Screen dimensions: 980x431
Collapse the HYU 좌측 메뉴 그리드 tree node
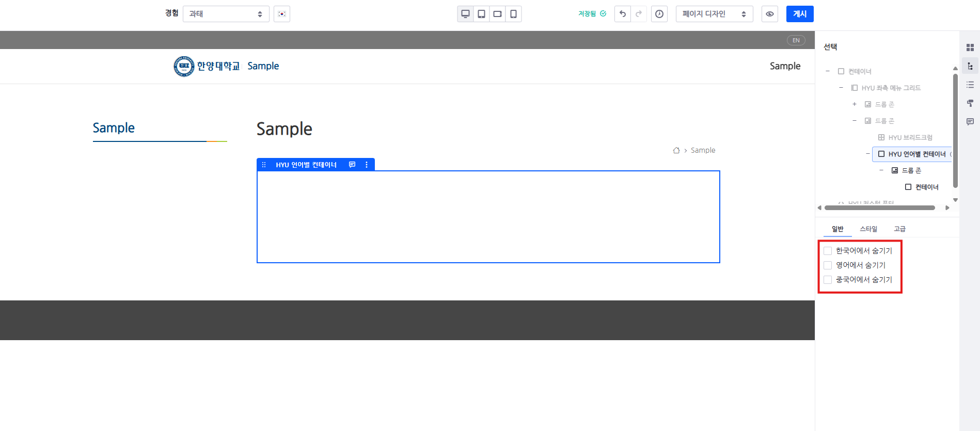point(841,88)
